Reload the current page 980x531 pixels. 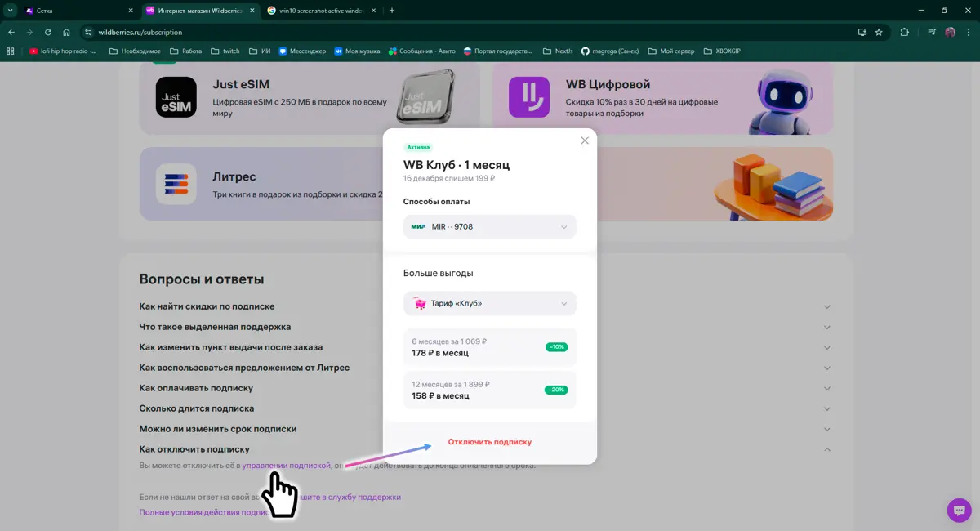(48, 33)
